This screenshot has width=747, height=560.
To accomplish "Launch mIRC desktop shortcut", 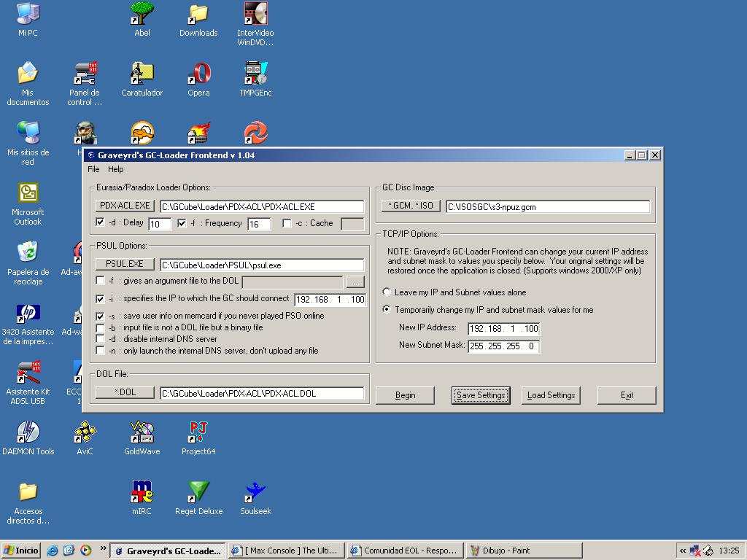I will pyautogui.click(x=142, y=497).
